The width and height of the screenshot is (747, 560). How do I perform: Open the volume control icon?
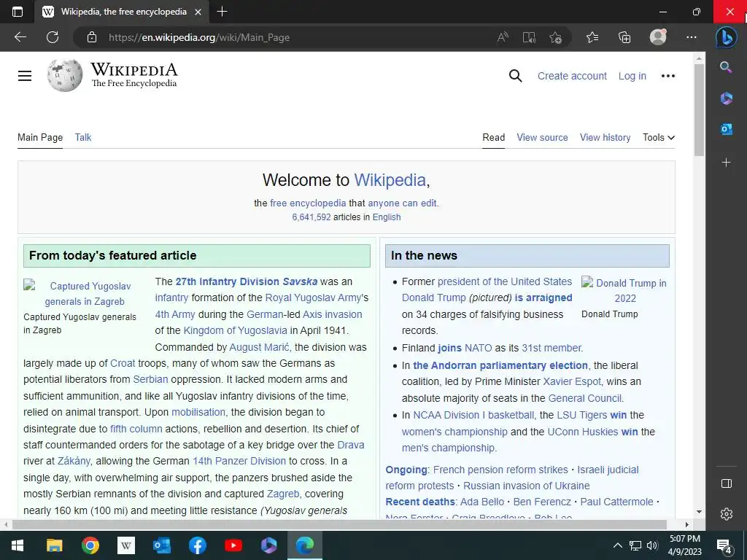click(652, 545)
